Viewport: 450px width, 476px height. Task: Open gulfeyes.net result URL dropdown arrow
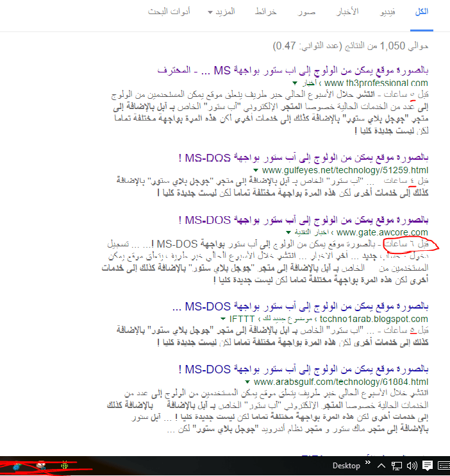pyautogui.click(x=256, y=170)
